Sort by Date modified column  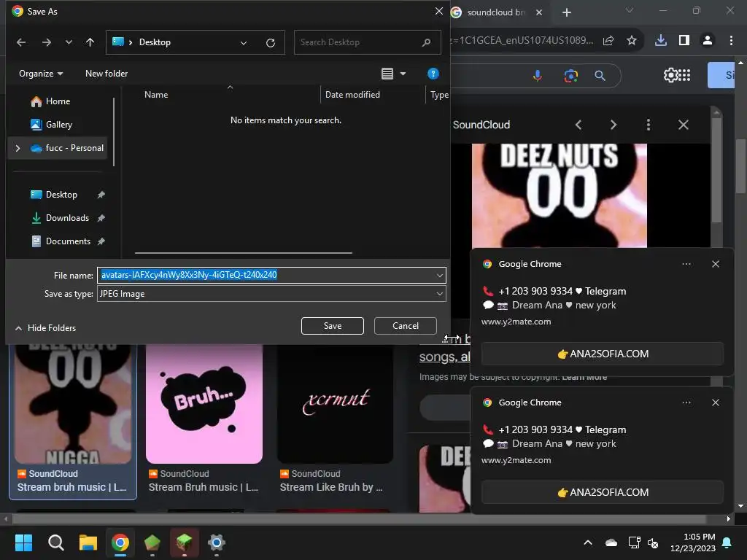(352, 95)
